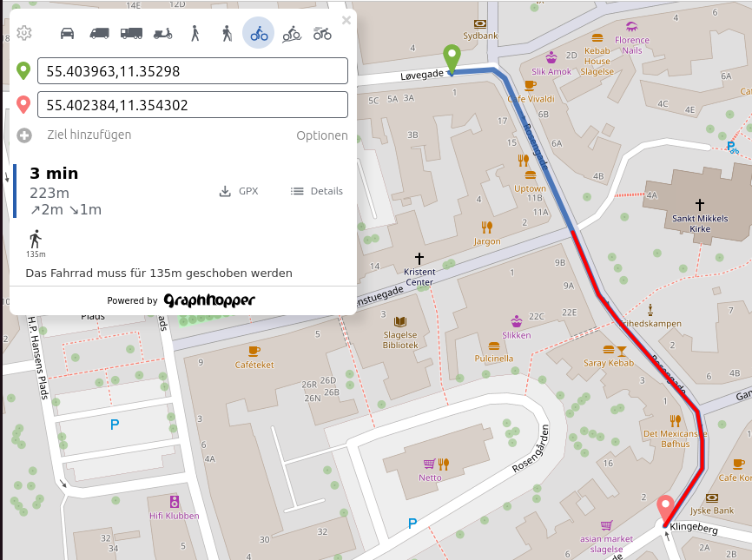Select the truck routing mode
752x560 pixels.
130,32
